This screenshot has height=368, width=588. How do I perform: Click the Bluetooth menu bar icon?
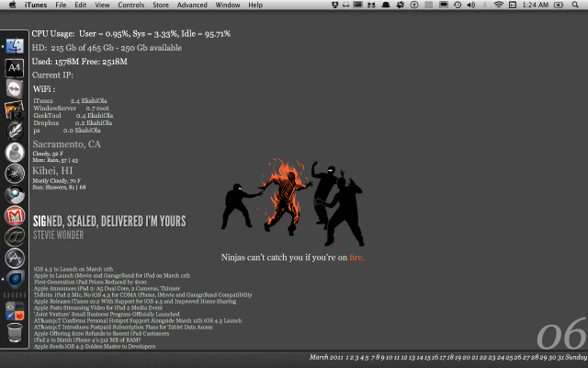(484, 5)
